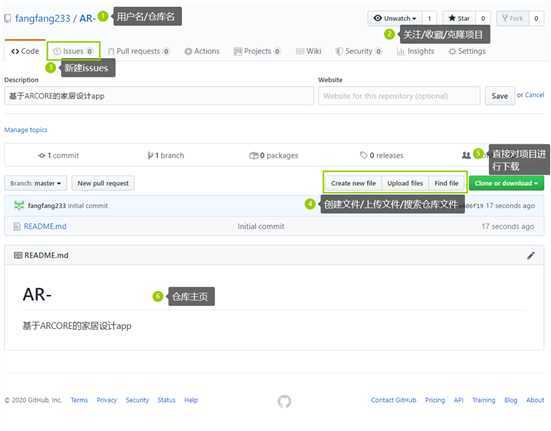Click the AR- heading in README
This screenshot has height=431, width=551.
(x=37, y=294)
